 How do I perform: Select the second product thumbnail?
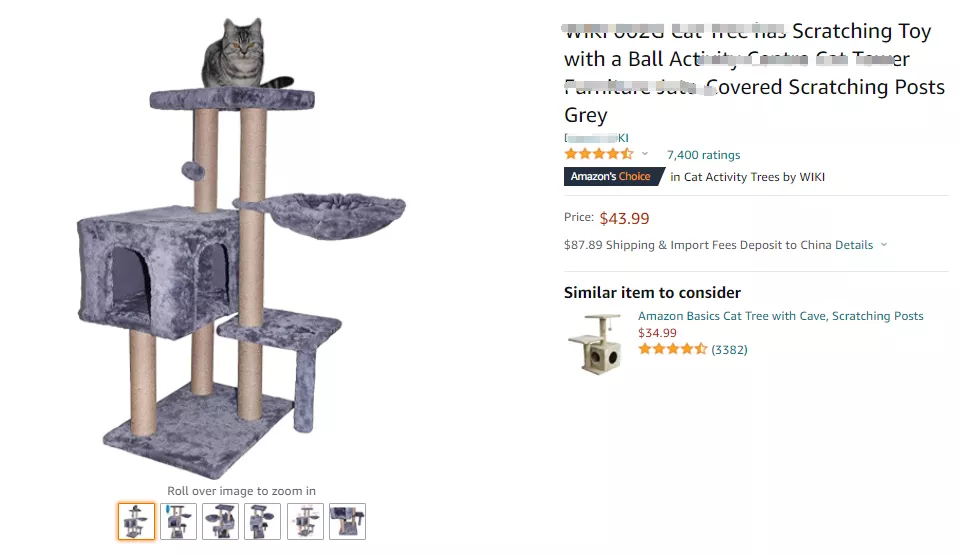179,521
